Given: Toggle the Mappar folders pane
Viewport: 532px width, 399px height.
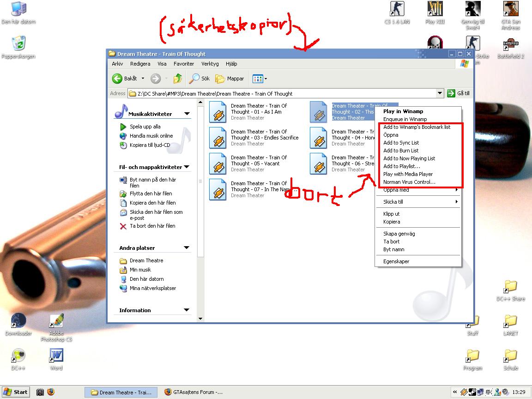Looking at the screenshot, I should coord(230,79).
